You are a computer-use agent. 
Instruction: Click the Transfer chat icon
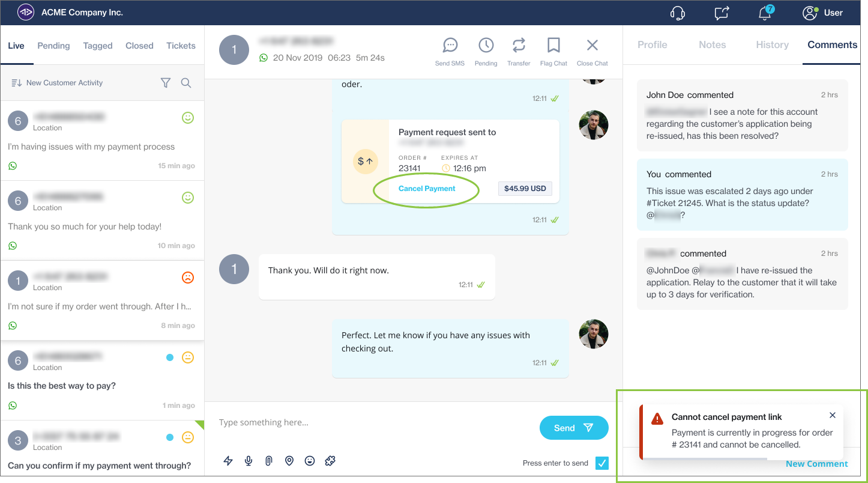point(519,46)
